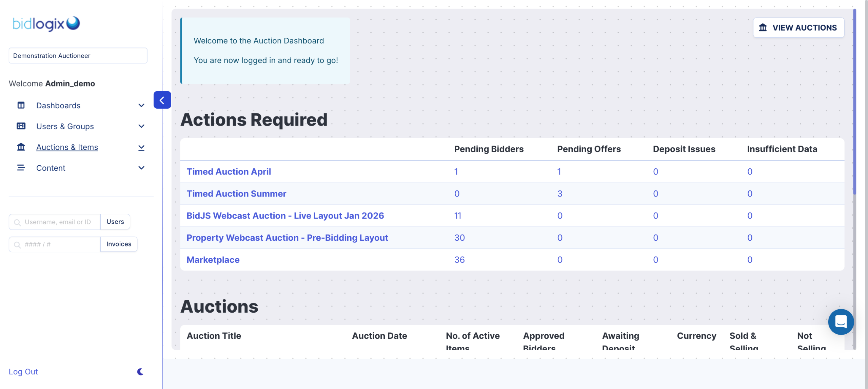The image size is (868, 389).
Task: Click Timed Auction April deposit issues 0
Action: pyautogui.click(x=656, y=172)
